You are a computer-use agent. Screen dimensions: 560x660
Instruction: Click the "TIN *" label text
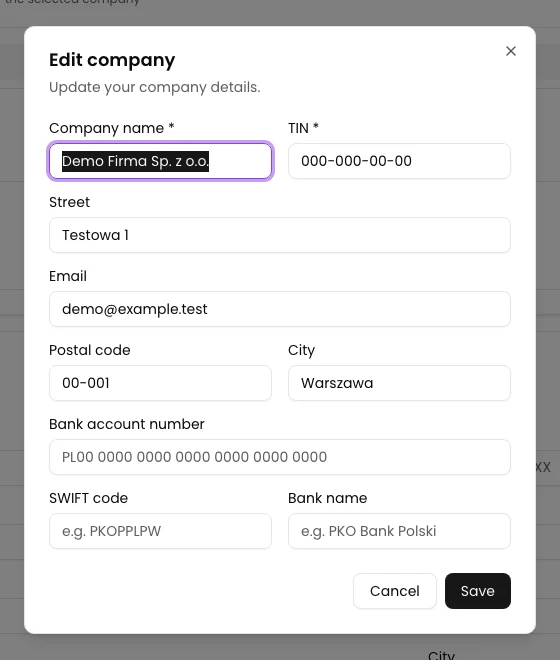click(303, 128)
